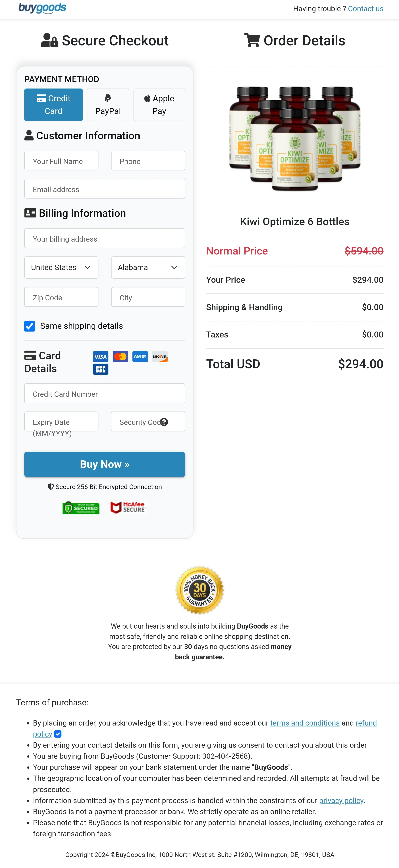Open the security code help tooltip
399x868 pixels.
tap(164, 422)
